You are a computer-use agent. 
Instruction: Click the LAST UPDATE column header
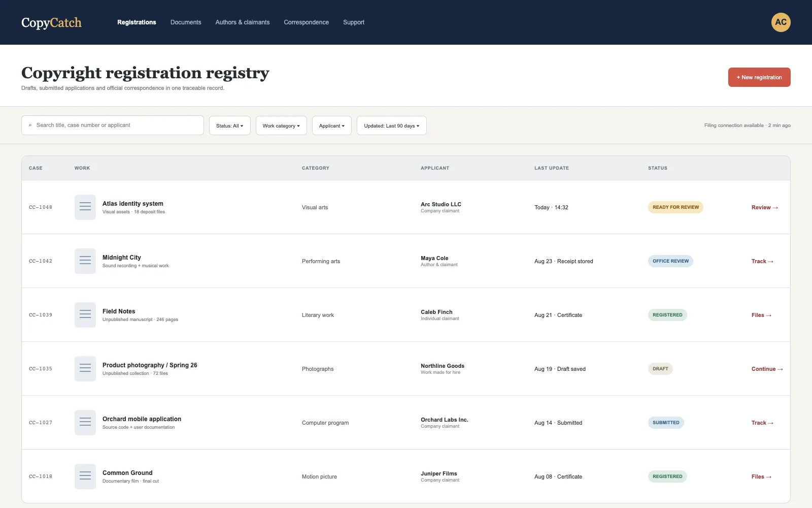(552, 168)
